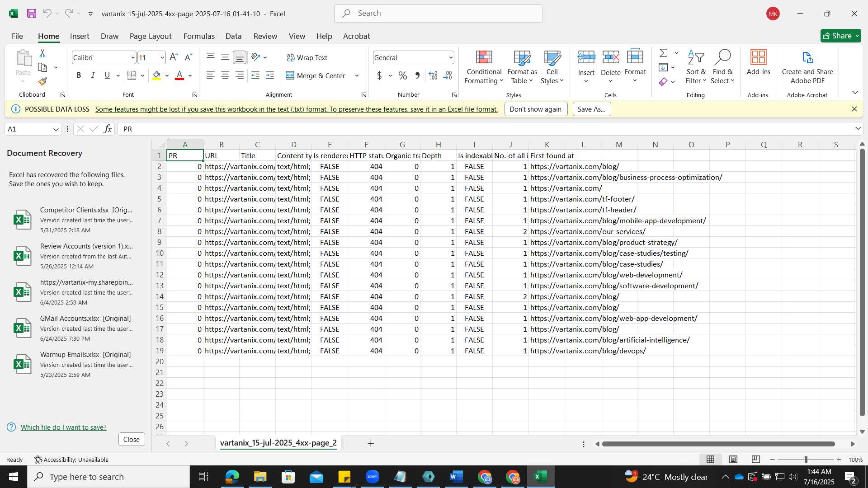Apply top vertical alignment

click(210, 57)
